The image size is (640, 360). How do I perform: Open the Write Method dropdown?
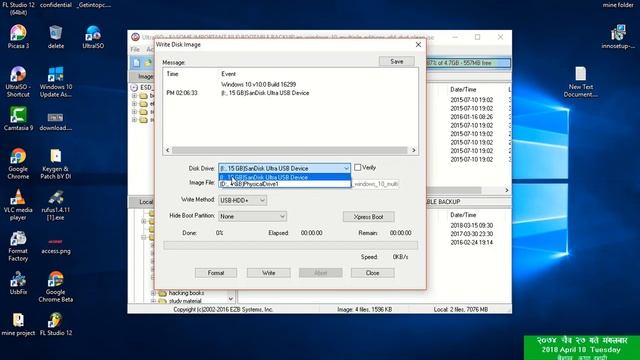242,200
